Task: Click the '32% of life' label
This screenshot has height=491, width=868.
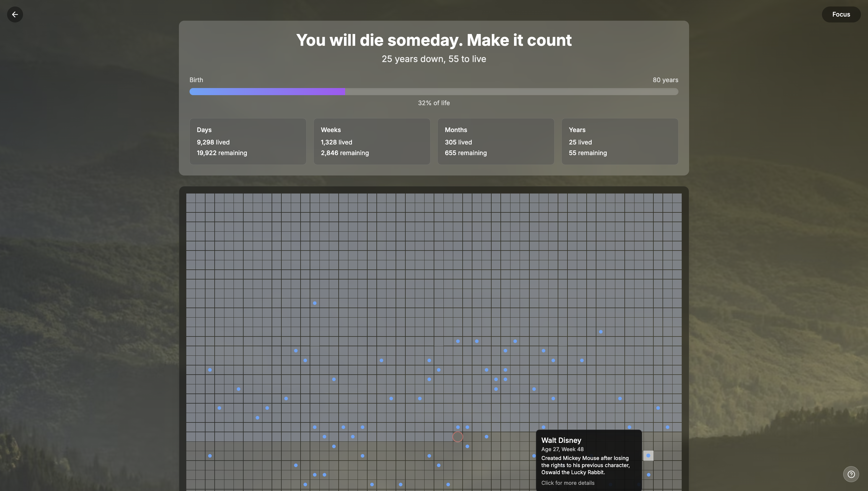Action: coord(434,103)
